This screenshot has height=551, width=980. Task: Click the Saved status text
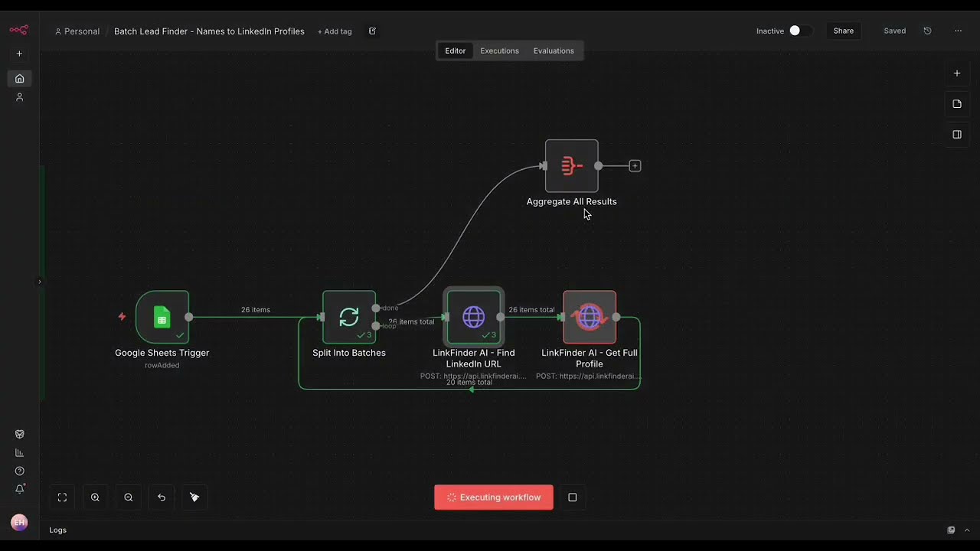pos(894,31)
